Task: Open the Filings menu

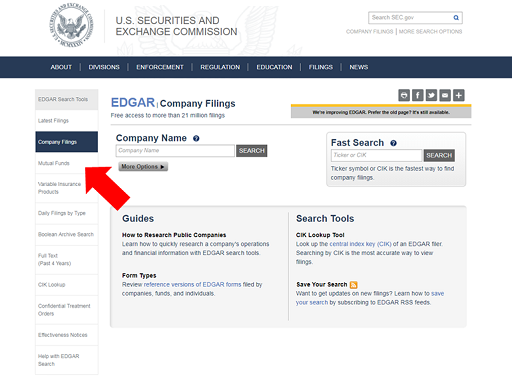Action: click(x=321, y=67)
